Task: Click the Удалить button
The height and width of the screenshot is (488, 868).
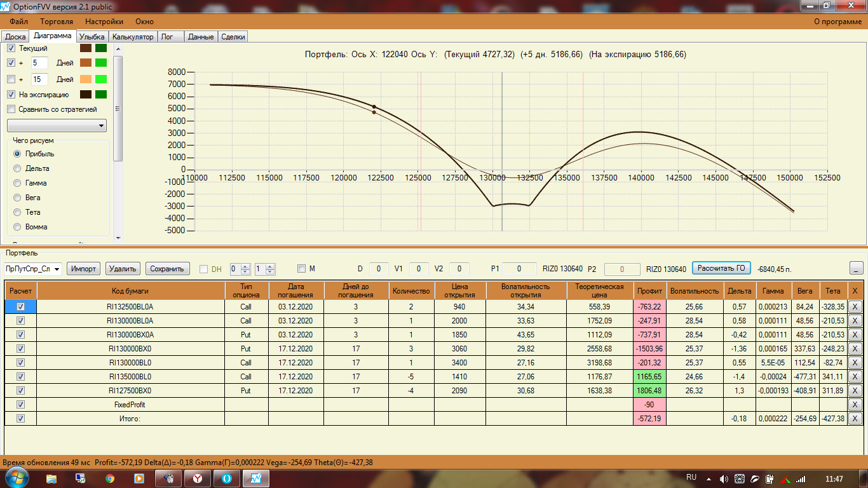Action: tap(123, 269)
